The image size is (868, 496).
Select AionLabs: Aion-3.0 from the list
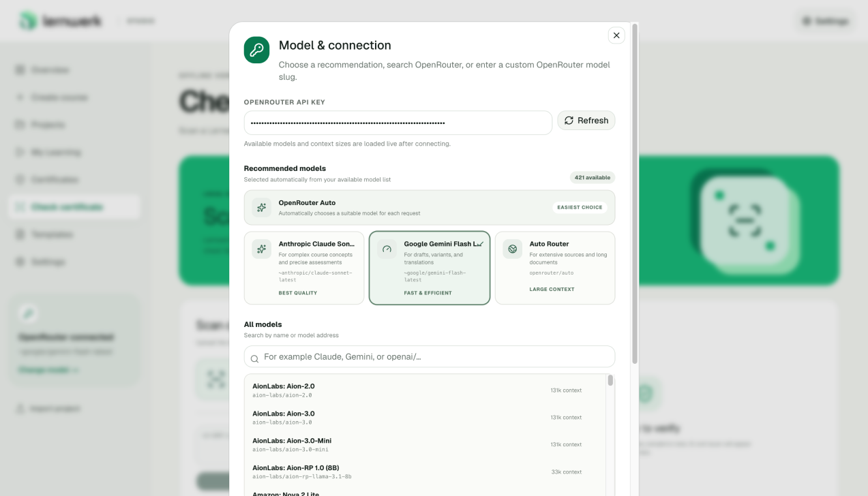(425, 418)
